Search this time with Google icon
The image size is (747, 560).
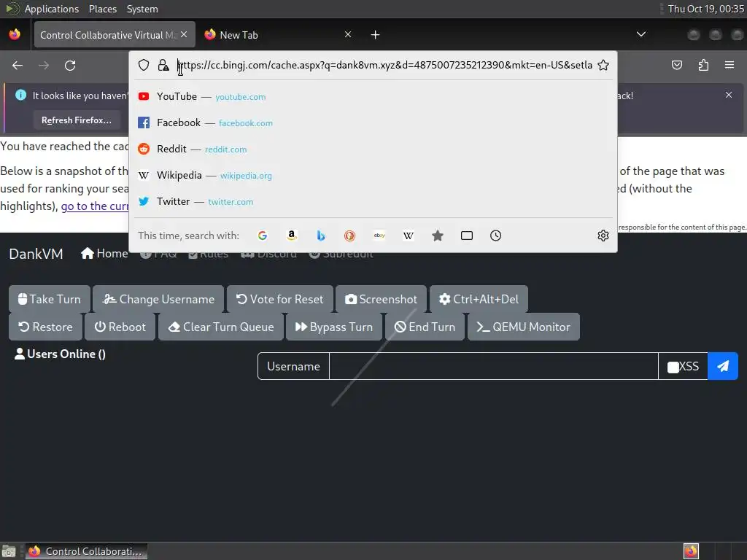pos(263,236)
